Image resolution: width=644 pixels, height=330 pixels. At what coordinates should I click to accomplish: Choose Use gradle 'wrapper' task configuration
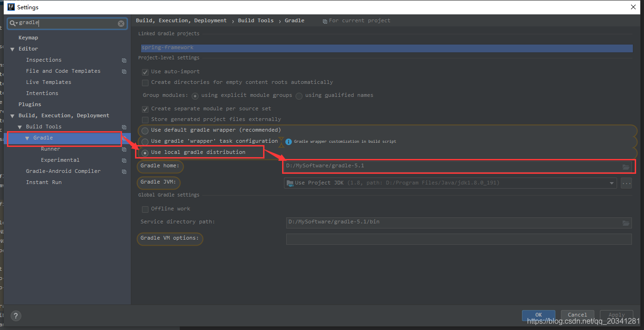[145, 141]
